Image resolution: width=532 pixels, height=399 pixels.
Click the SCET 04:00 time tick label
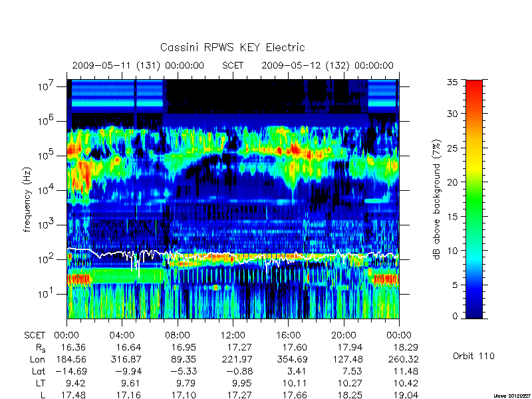tap(122, 336)
